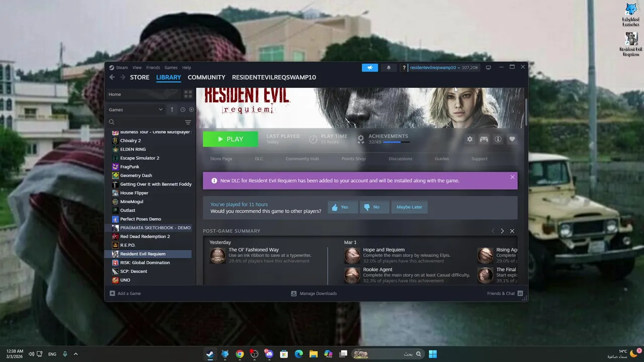
Task: Go back with the left arrow
Action: (x=112, y=77)
